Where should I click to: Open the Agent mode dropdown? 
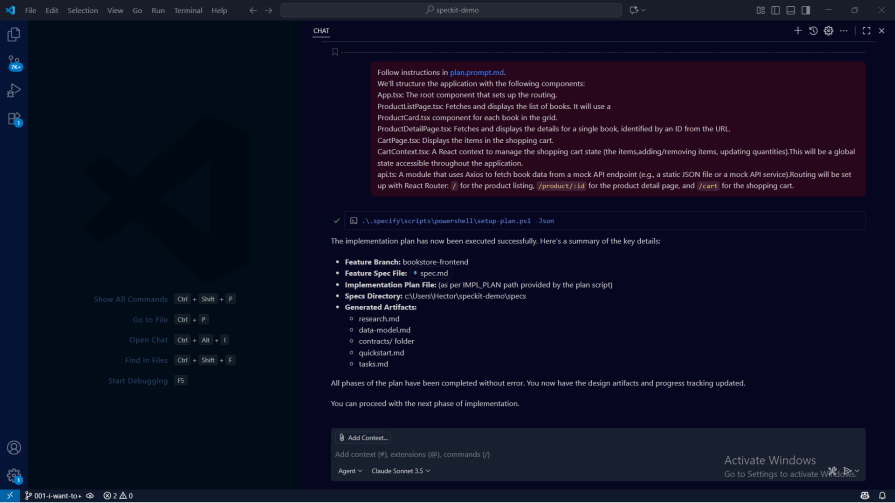tap(350, 470)
